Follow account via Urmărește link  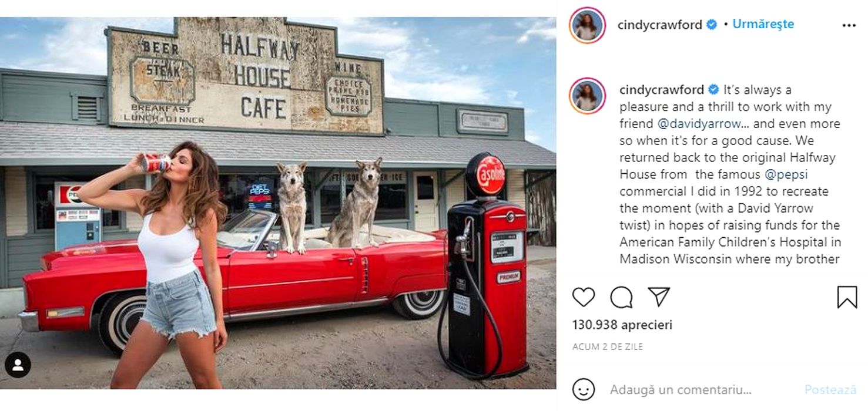pos(763,24)
